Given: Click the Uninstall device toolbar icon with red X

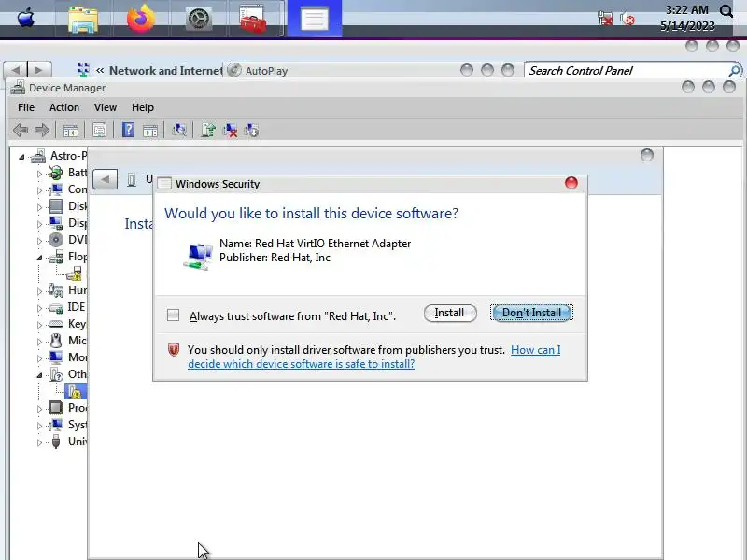Looking at the screenshot, I should click(230, 131).
